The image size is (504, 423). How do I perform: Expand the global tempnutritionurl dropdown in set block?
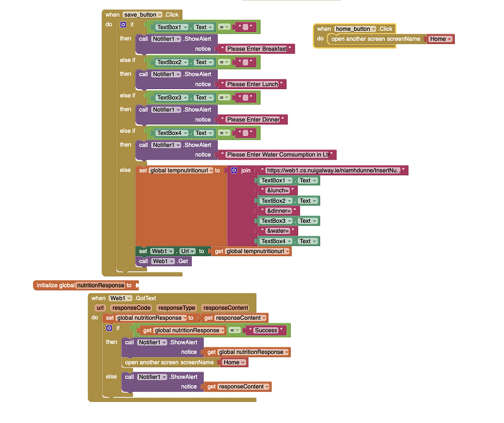click(210, 170)
